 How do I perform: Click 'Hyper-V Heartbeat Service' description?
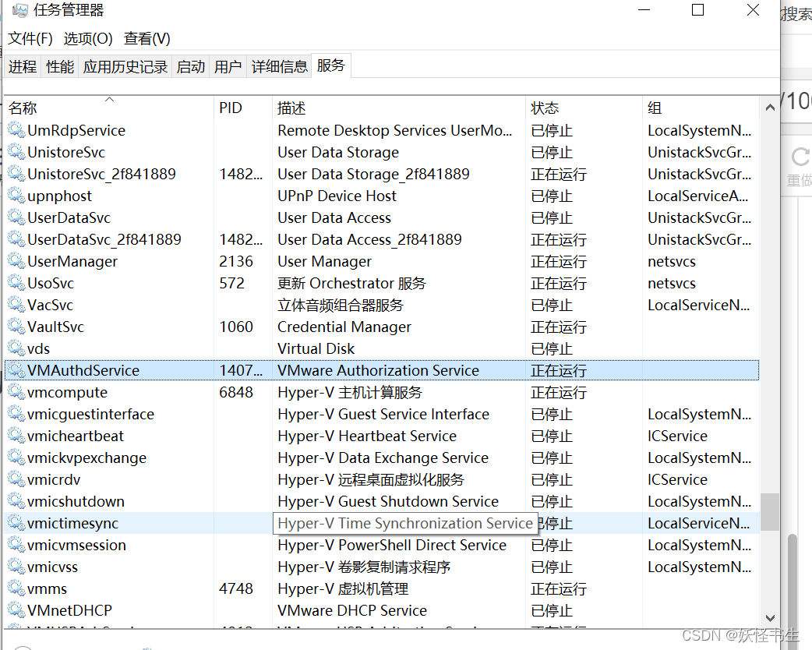(367, 436)
